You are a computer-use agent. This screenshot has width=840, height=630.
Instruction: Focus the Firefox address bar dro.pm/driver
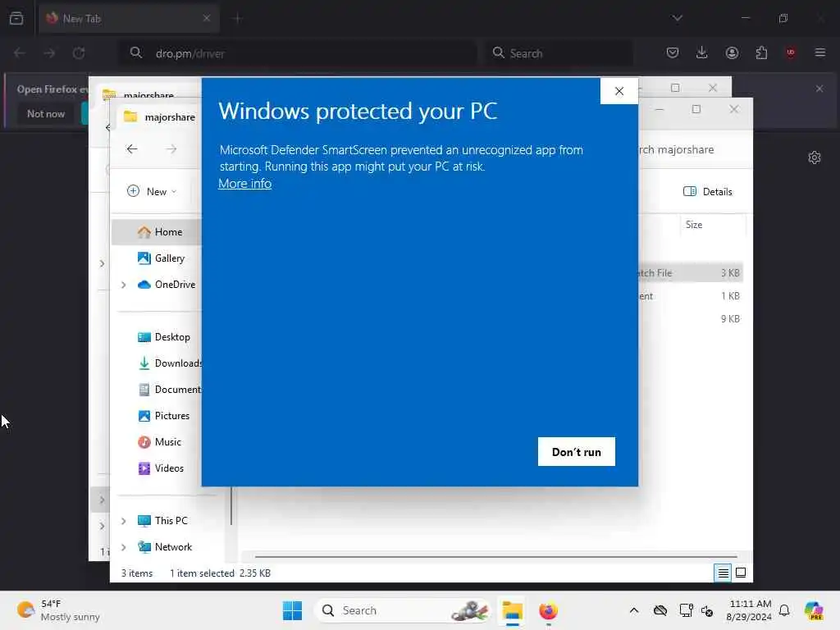pyautogui.click(x=297, y=53)
